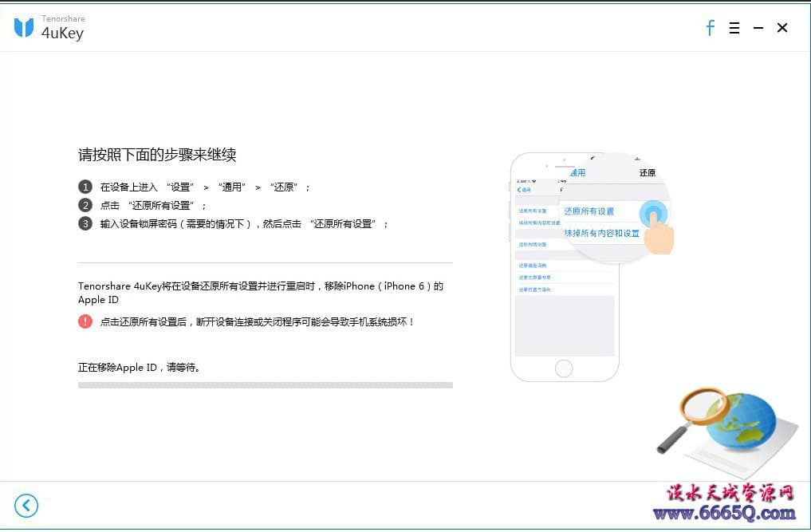
Task: Click the red warning exclamation icon
Action: [x=85, y=321]
